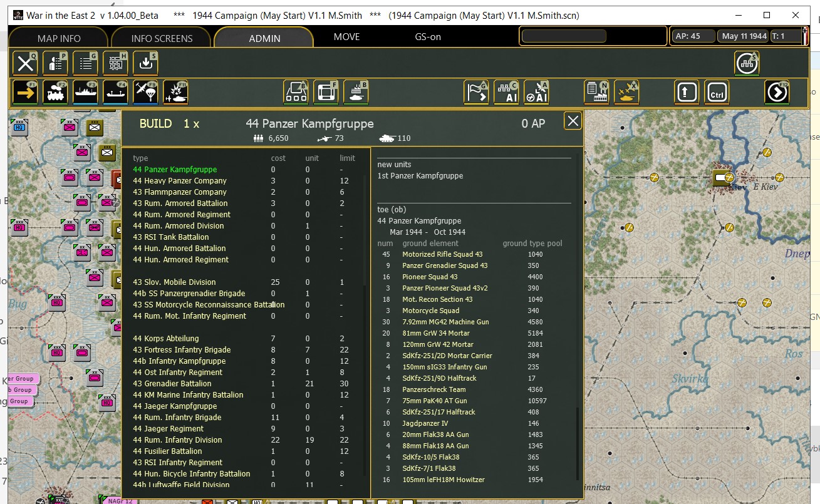Open the air AI assist icon (A)
The height and width of the screenshot is (504, 820).
[537, 91]
